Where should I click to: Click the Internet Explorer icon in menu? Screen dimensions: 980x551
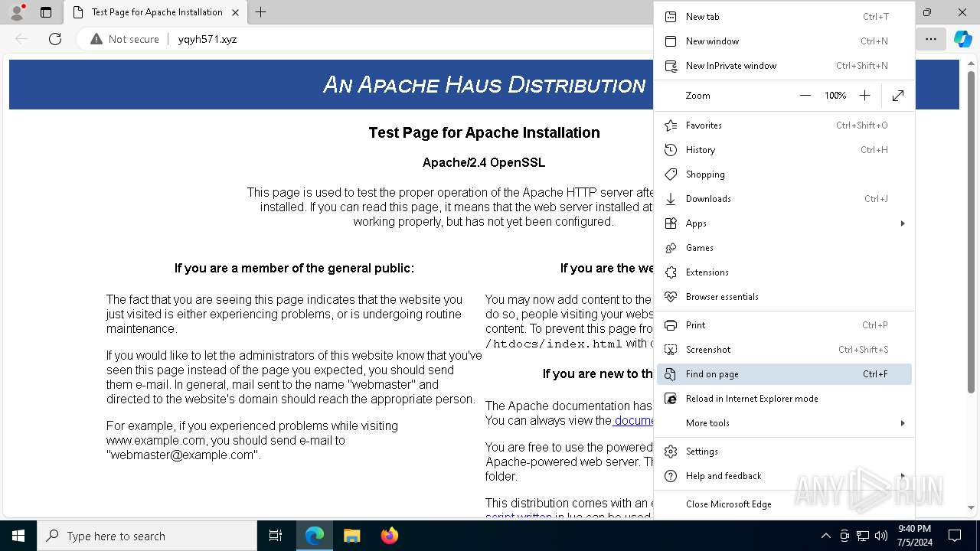pyautogui.click(x=671, y=398)
